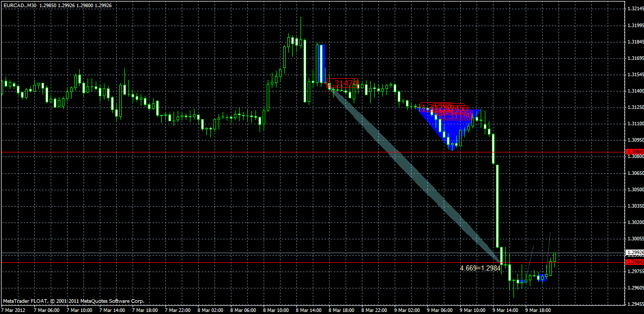Click the white "1.29926" current price tag
The image size is (644, 314).
click(x=635, y=253)
